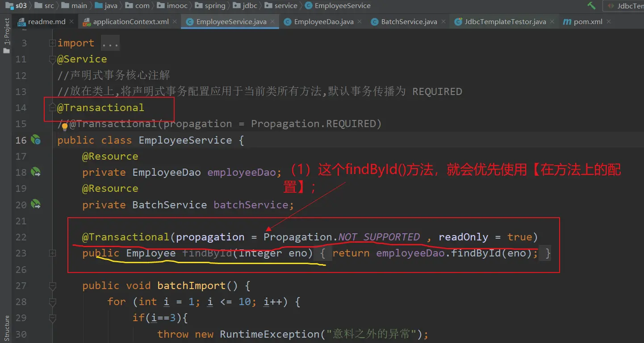Click the Employee return type on line 23

[151, 253]
